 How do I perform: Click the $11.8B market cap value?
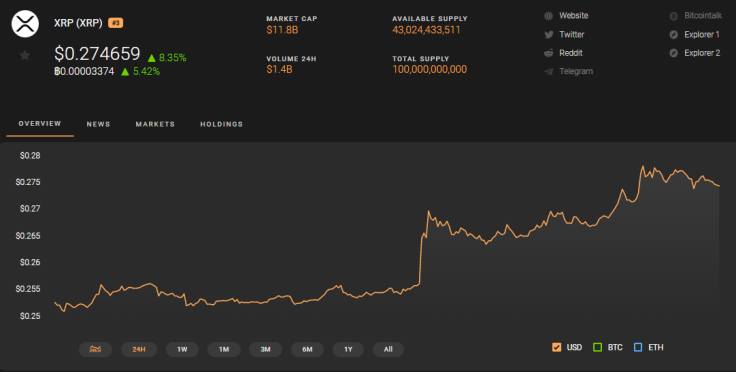[282, 30]
